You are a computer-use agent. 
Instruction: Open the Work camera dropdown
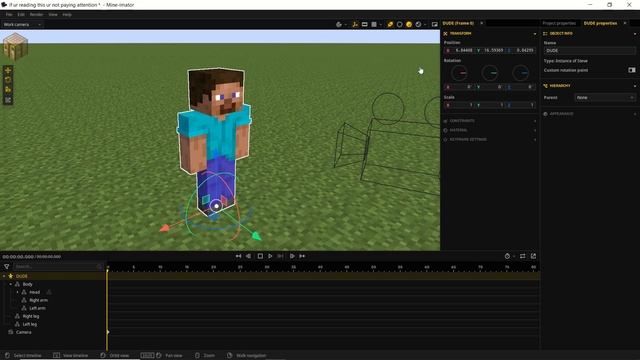22,24
